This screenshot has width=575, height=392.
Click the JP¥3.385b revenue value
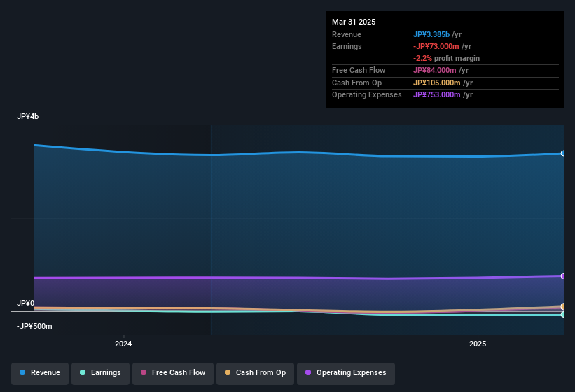pos(431,34)
